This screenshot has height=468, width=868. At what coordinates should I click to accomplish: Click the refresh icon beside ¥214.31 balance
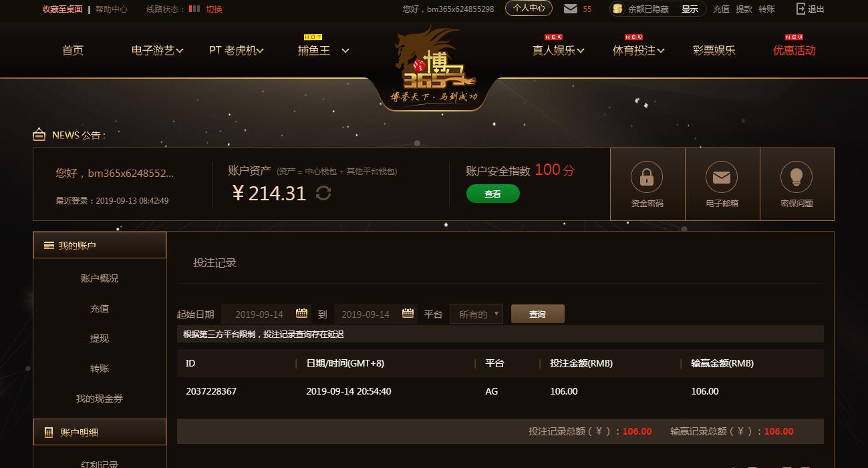[323, 194]
